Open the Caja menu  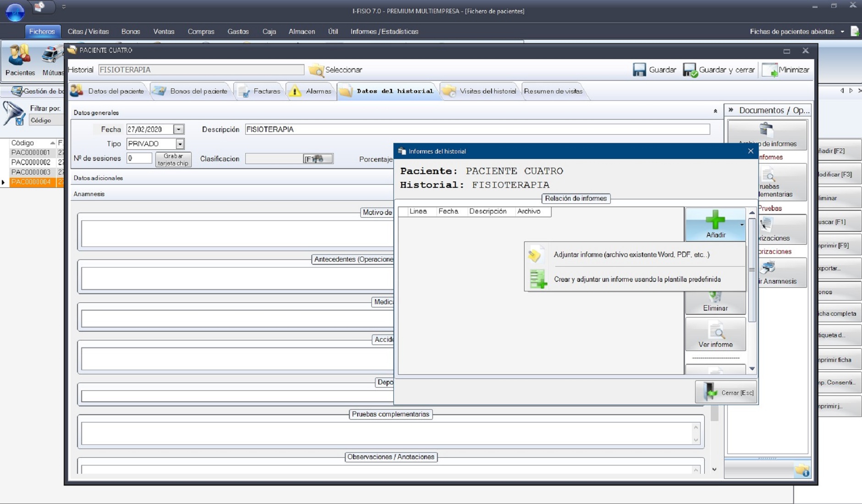[269, 32]
